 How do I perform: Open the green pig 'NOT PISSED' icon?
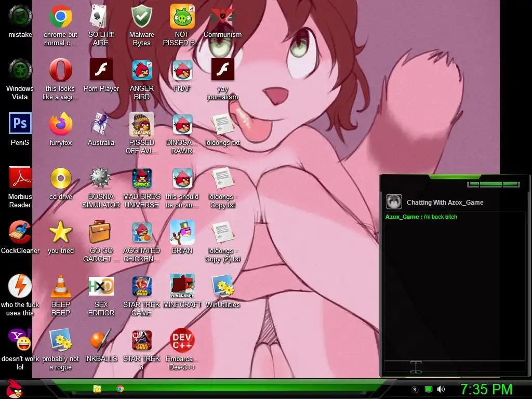coord(182,16)
